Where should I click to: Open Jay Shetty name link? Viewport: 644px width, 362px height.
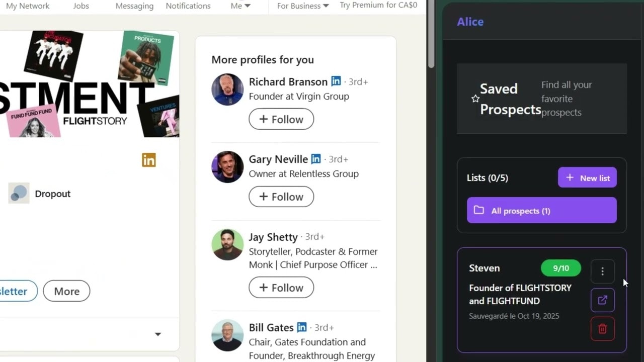point(273,237)
